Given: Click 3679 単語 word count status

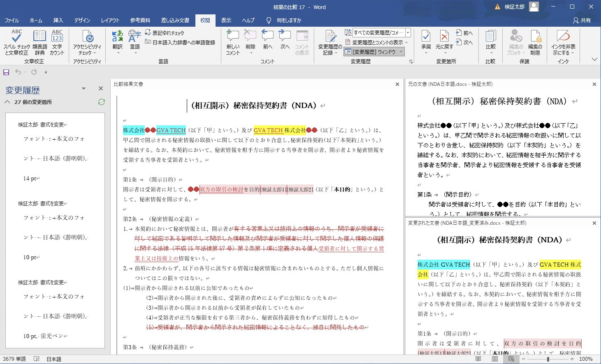Looking at the screenshot, I should click(14, 359).
